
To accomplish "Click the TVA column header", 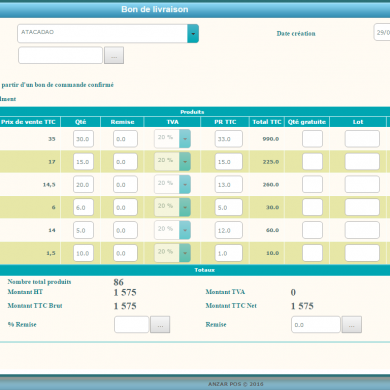I will coord(172,122).
